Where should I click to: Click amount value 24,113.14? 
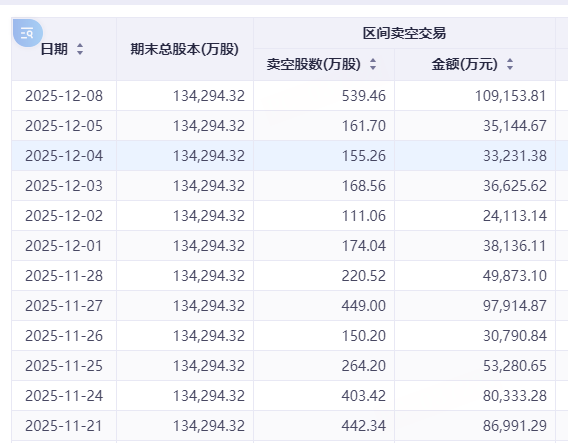tap(515, 216)
